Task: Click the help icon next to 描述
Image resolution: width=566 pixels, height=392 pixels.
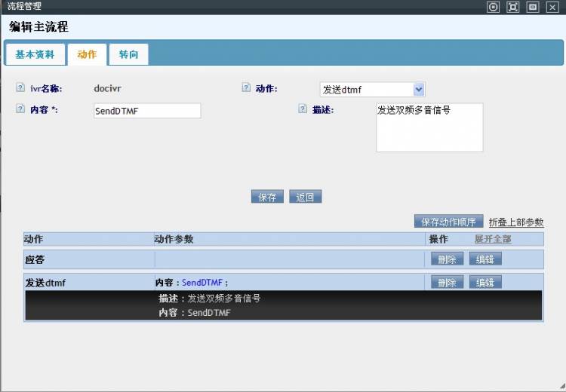Action: point(303,109)
